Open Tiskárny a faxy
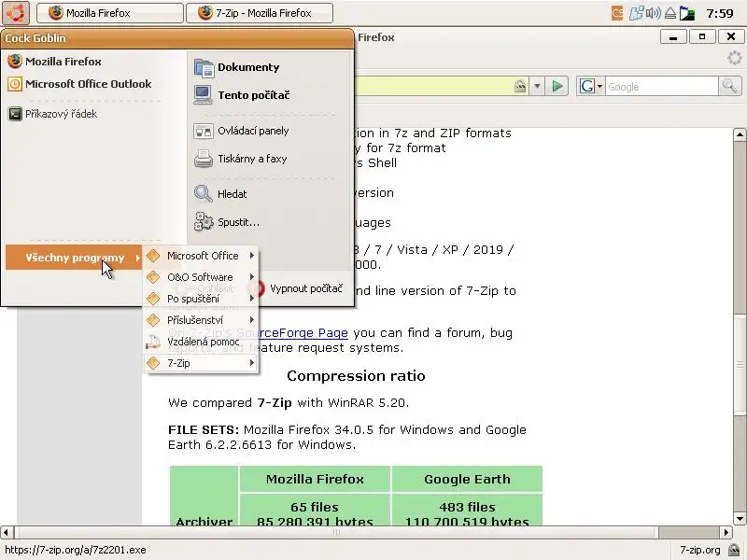 [x=241, y=159]
